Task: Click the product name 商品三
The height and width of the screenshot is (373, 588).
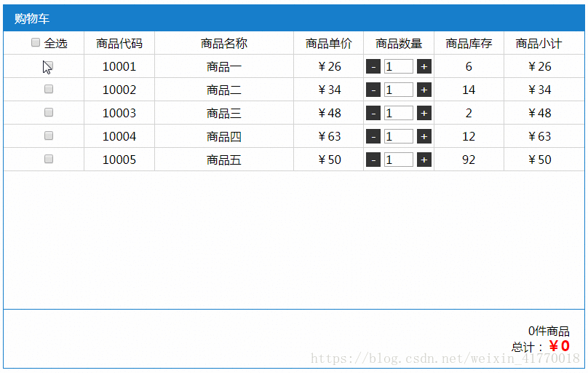Action: [x=224, y=114]
